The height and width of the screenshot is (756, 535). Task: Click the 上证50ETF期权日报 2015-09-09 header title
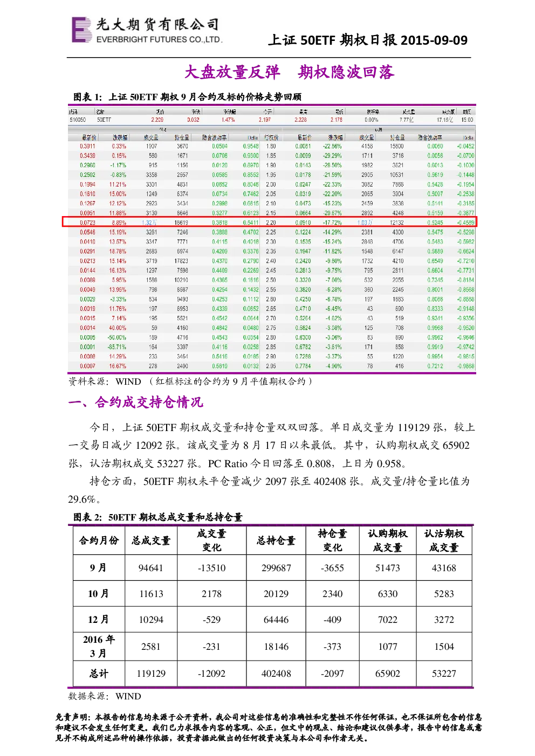pyautogui.click(x=368, y=40)
